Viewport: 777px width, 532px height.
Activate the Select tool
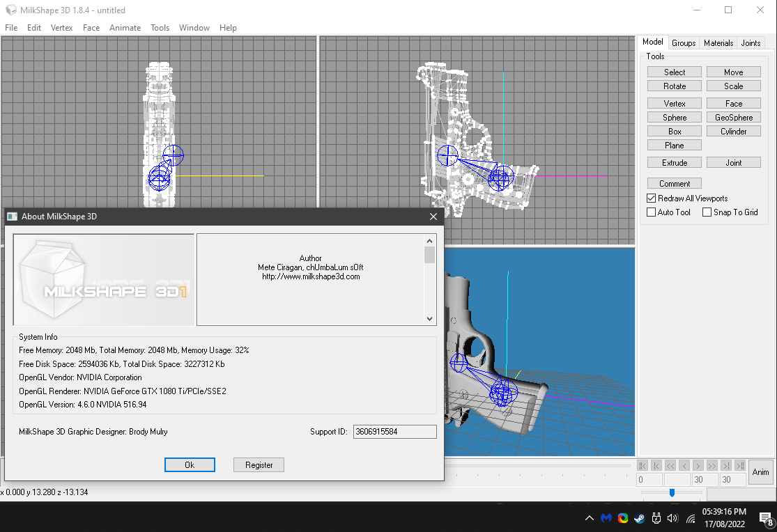pyautogui.click(x=675, y=72)
